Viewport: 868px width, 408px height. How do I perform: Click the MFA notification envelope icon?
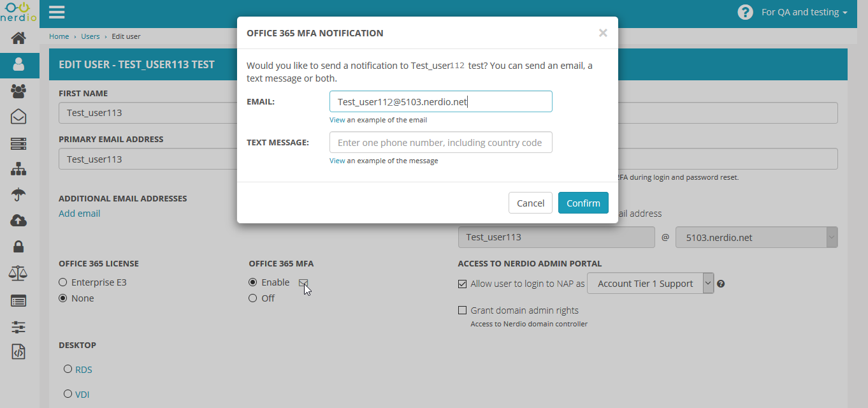(x=303, y=283)
